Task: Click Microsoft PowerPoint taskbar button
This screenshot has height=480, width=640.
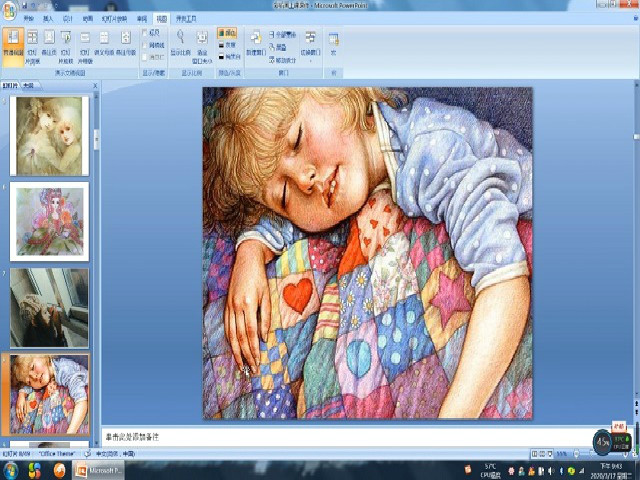Action: [98, 470]
